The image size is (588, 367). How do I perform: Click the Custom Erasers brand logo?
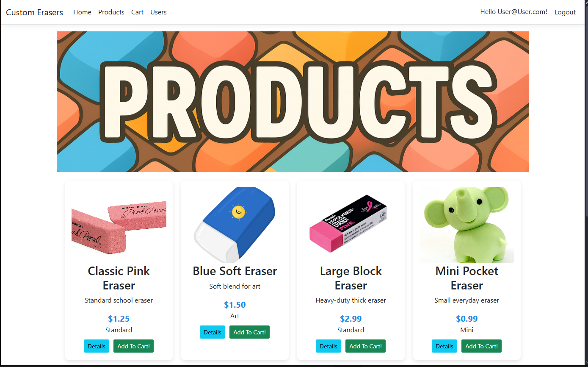34,12
